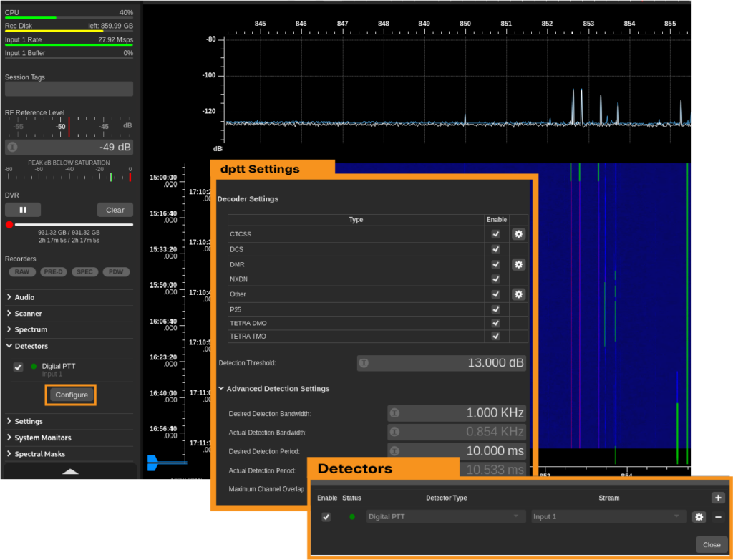Expand the Scanner section
The height and width of the screenshot is (560, 733).
[x=29, y=314]
